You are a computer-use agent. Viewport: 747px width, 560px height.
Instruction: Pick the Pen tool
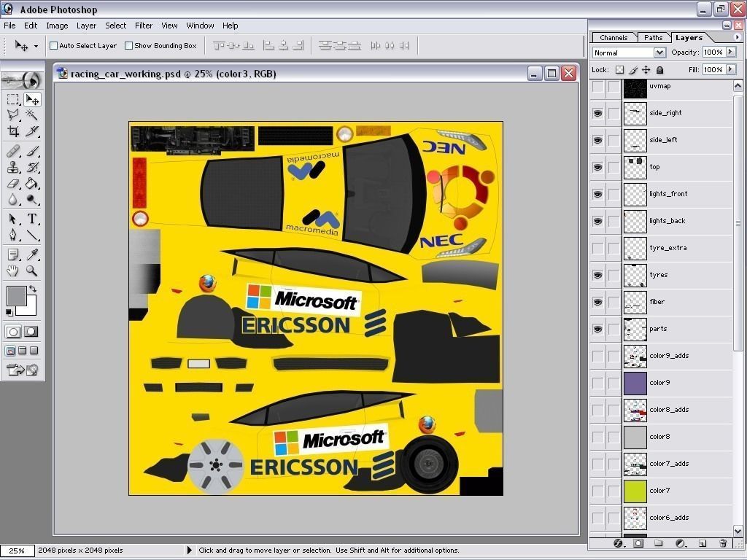(13, 235)
